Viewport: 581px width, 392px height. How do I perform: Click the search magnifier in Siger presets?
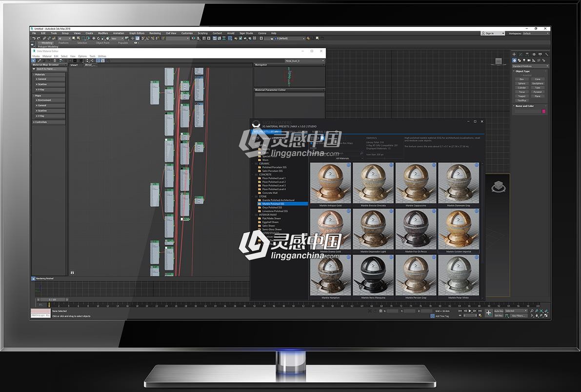[361, 153]
